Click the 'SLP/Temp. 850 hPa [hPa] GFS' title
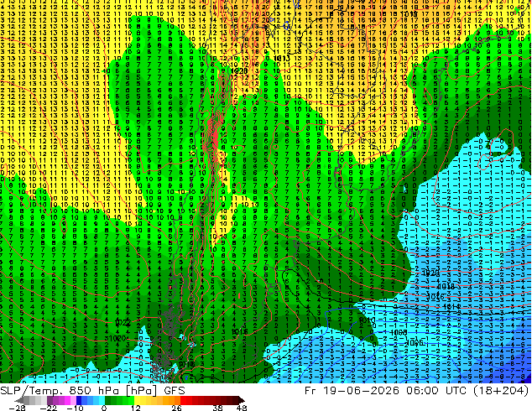This screenshot has width=532, height=411. [x=92, y=391]
